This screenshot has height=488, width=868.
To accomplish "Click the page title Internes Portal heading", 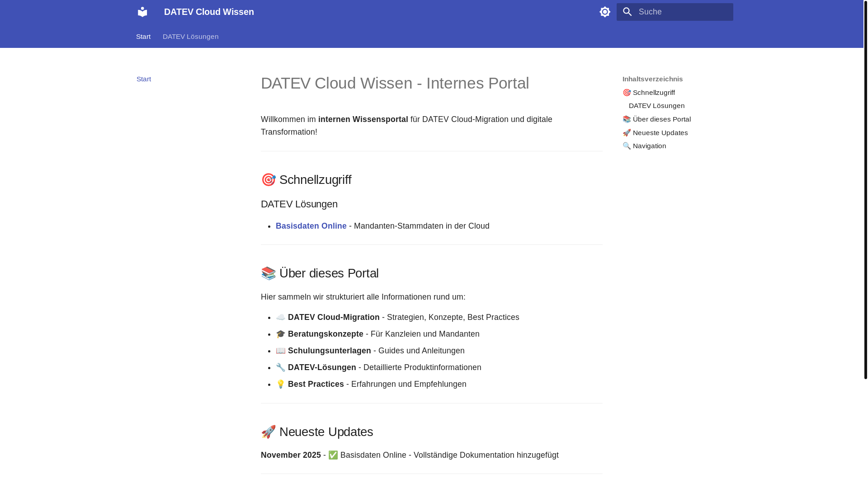I will tap(395, 83).
